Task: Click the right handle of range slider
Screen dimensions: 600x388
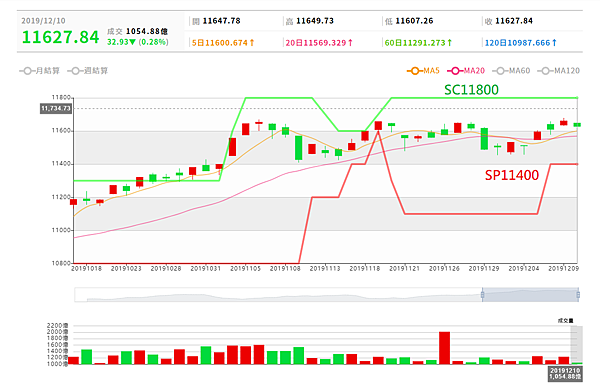Action: [x=578, y=295]
